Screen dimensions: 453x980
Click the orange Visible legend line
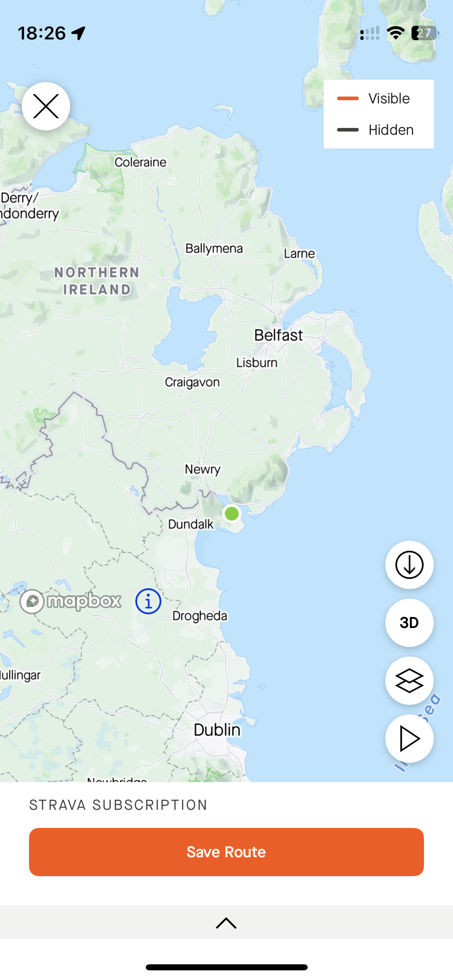(348, 99)
